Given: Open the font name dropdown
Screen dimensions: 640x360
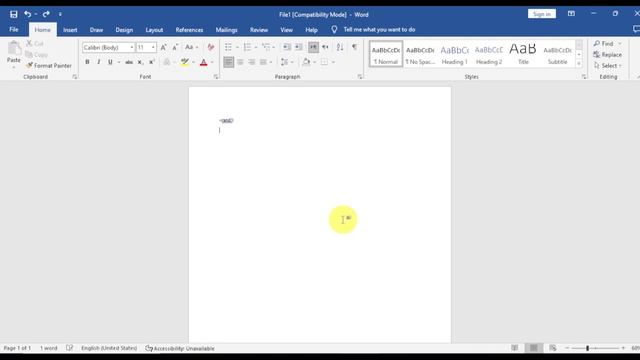Looking at the screenshot, I should [x=131, y=48].
